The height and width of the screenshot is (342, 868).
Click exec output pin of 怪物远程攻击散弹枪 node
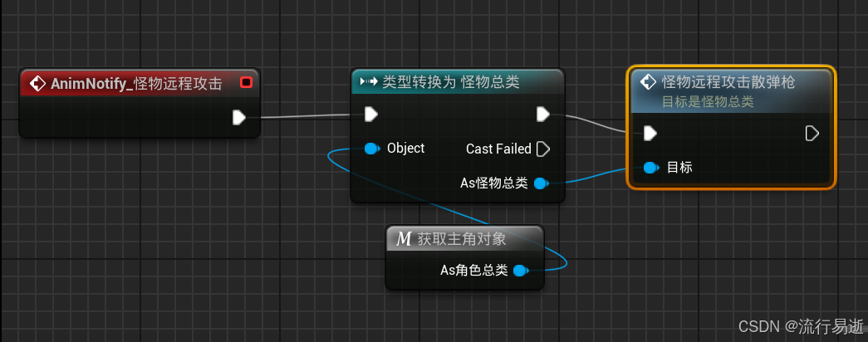812,134
